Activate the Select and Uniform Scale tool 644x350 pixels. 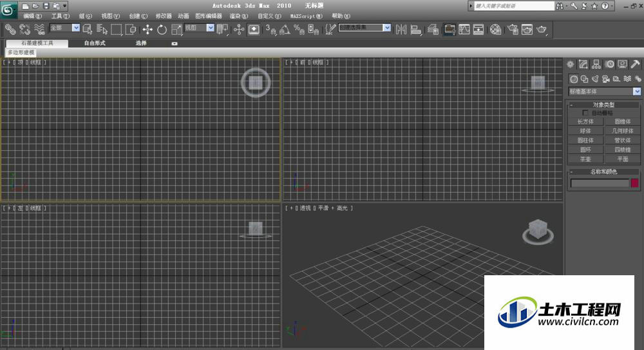pyautogui.click(x=176, y=29)
